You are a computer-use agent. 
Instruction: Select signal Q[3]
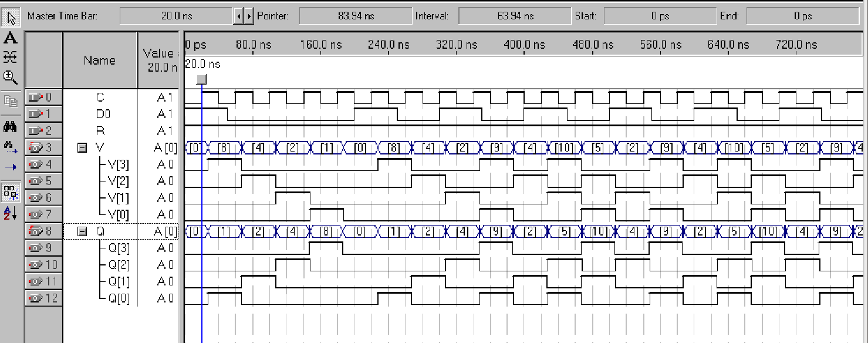[x=119, y=248]
